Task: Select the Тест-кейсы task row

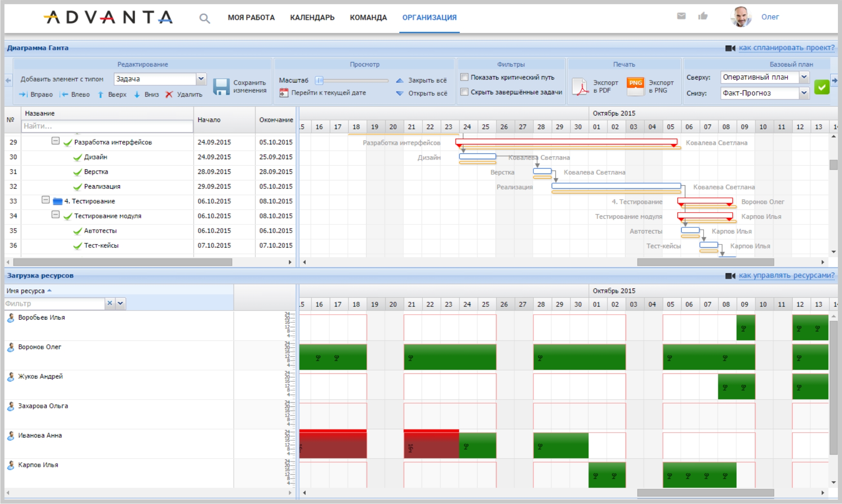Action: click(x=151, y=245)
